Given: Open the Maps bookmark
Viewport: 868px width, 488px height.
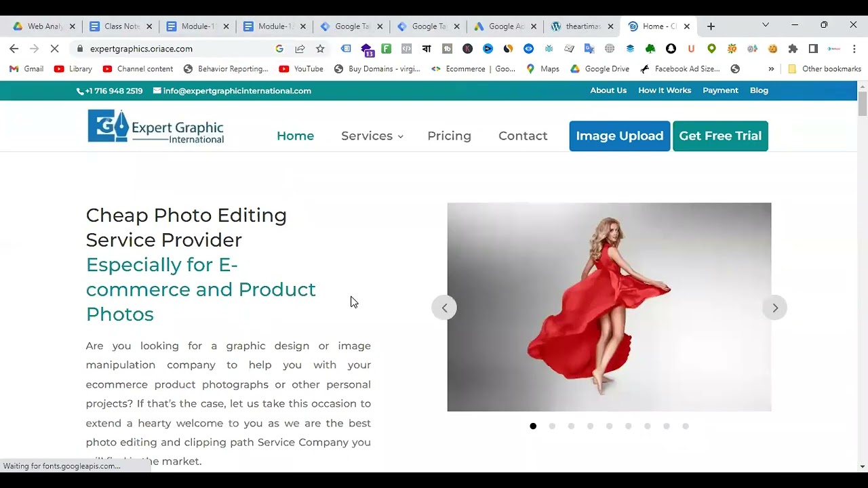Looking at the screenshot, I should click(x=542, y=69).
